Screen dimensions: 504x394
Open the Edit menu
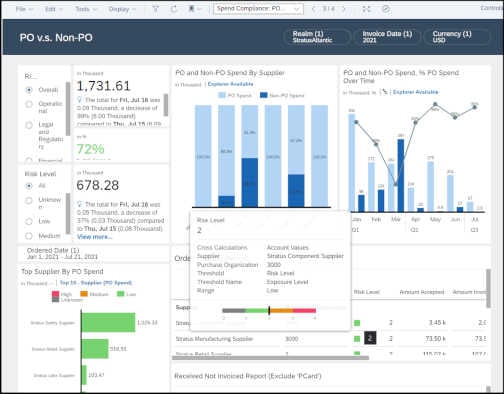coord(53,9)
